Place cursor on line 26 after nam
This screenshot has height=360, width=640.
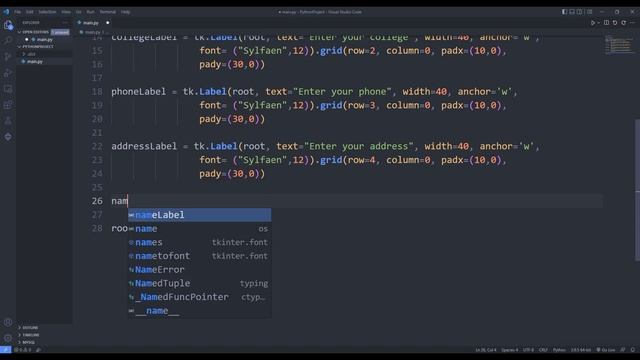click(128, 201)
